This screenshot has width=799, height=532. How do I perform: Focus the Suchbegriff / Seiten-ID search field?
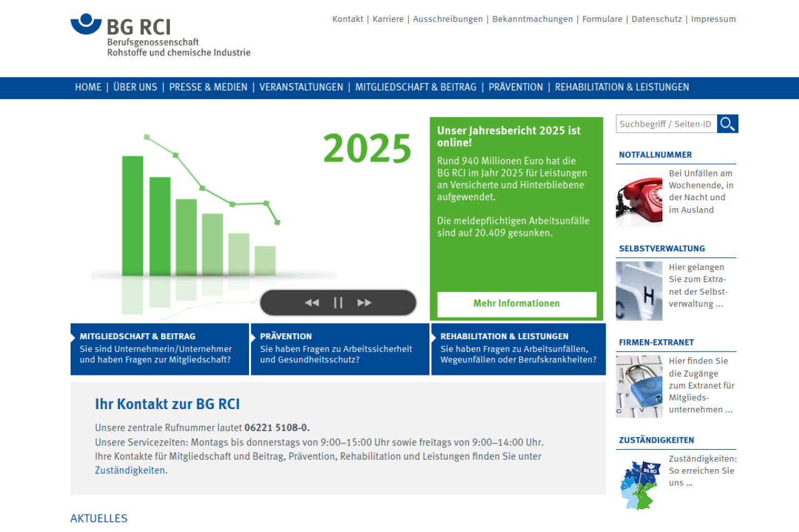666,124
